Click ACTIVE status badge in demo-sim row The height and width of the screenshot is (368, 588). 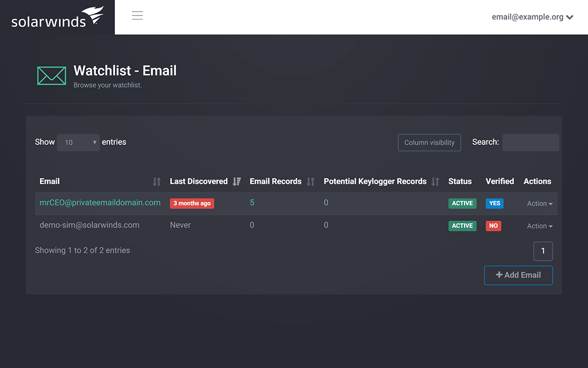(462, 225)
